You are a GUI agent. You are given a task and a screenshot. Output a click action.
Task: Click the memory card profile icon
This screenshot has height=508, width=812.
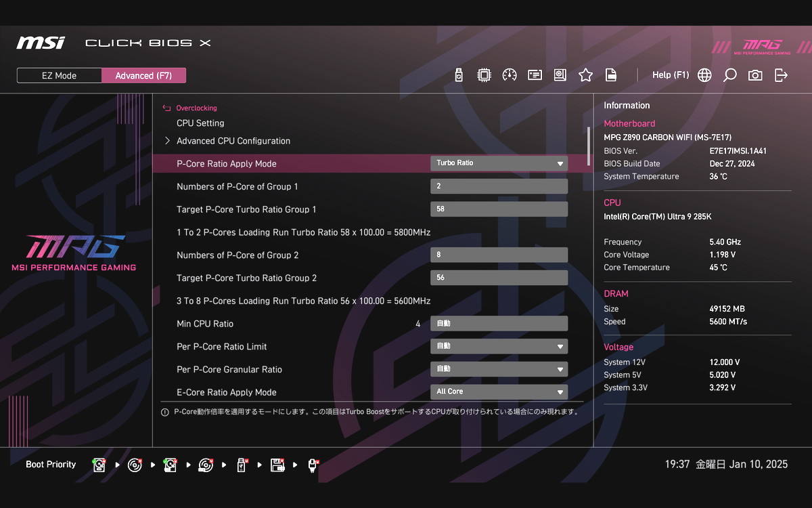[x=535, y=75]
